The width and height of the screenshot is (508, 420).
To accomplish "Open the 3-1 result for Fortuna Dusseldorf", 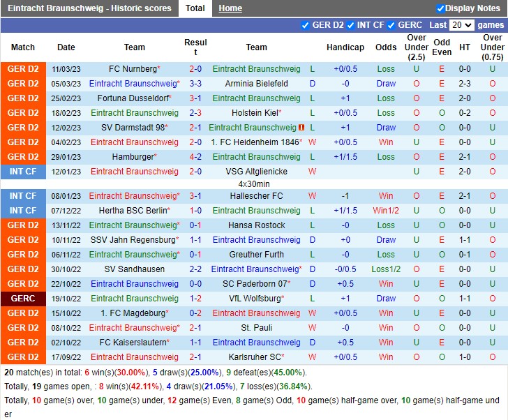I will pos(195,98).
